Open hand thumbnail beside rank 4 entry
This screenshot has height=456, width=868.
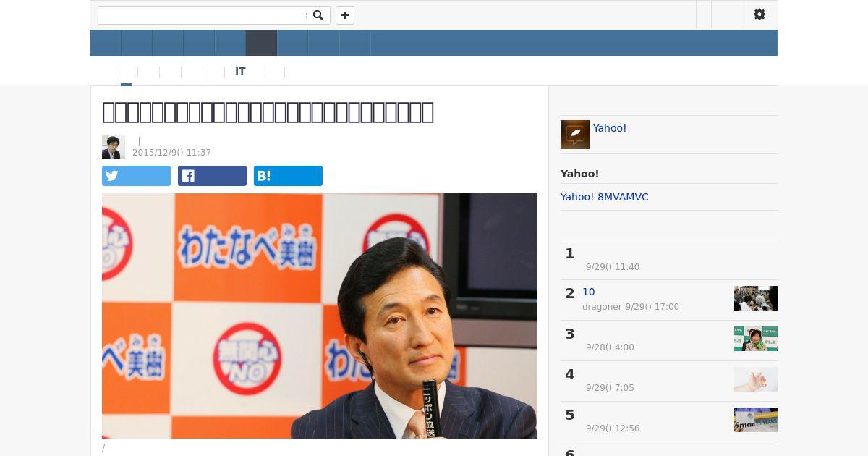point(756,379)
